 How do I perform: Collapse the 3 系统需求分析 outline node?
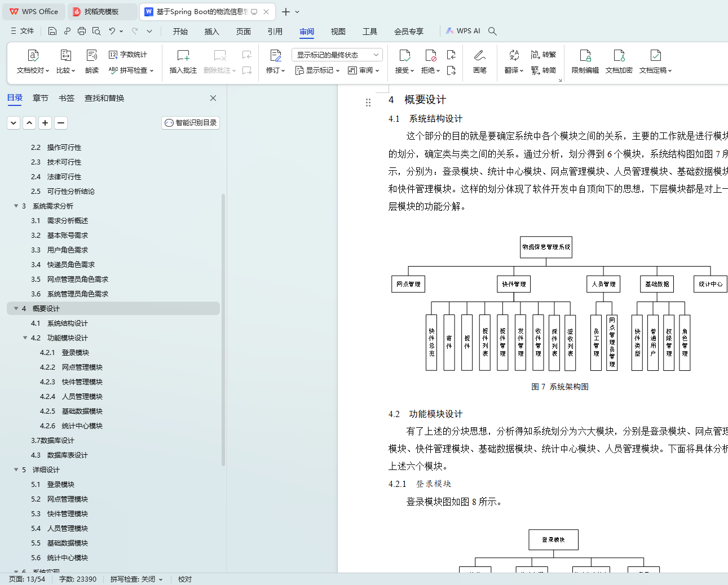[16, 206]
